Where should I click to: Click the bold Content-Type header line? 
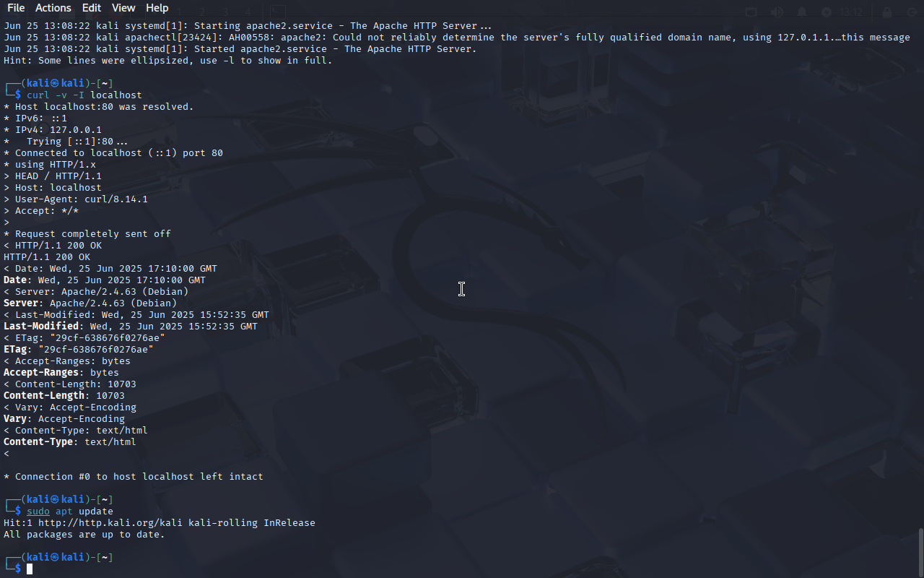pos(70,442)
